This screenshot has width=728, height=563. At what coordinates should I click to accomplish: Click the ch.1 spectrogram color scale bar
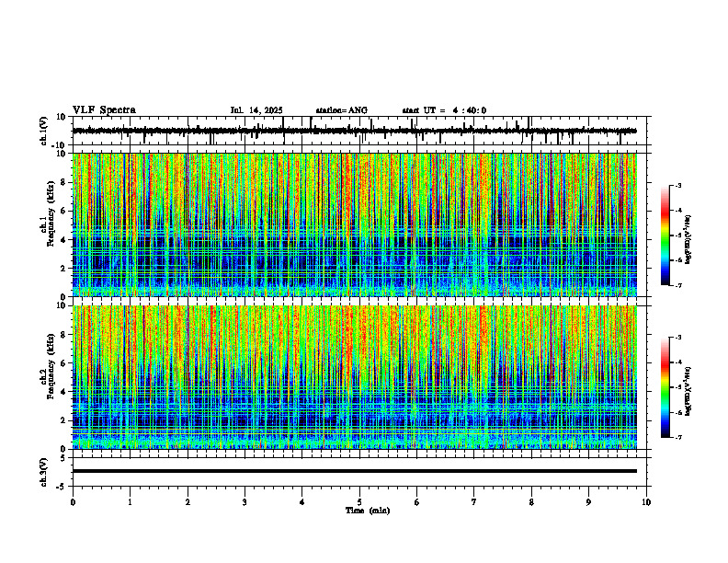tap(665, 236)
